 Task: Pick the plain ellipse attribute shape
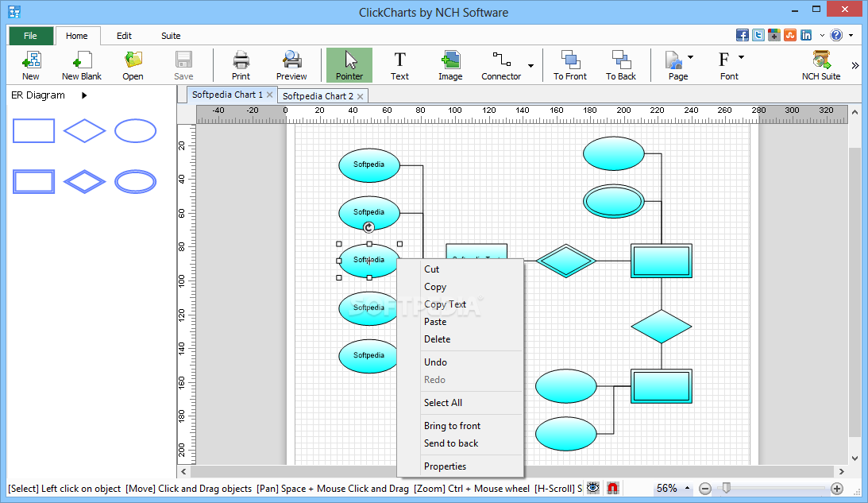pyautogui.click(x=136, y=131)
